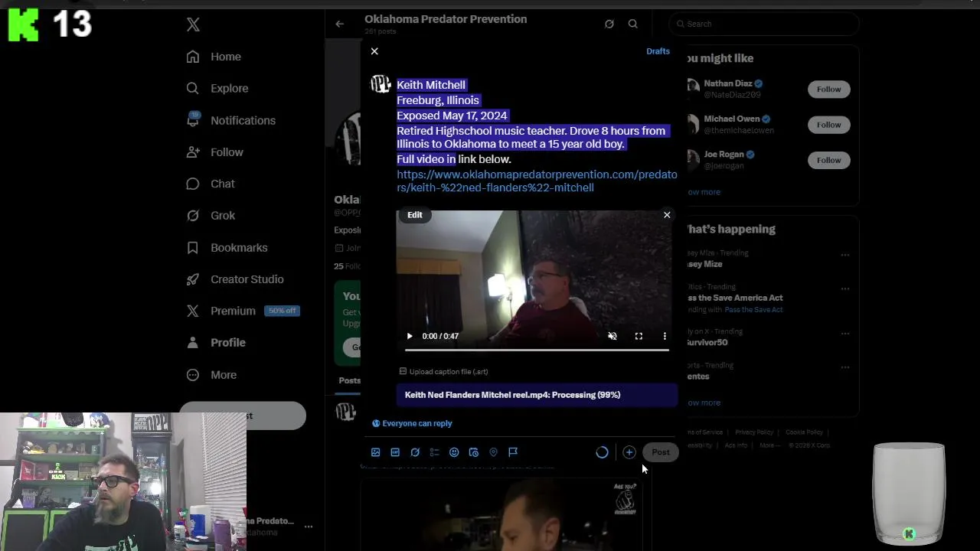Open Drafts in the composer
Image resolution: width=980 pixels, height=551 pixels.
point(658,51)
